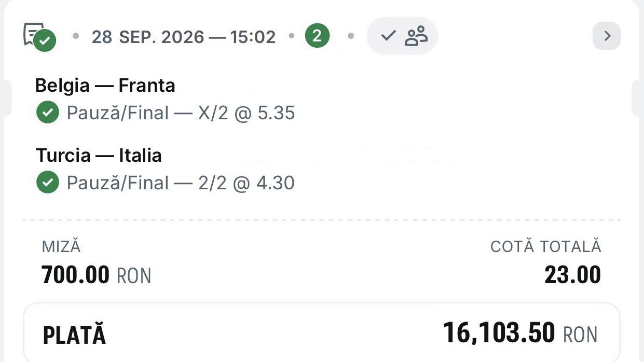Screen dimensions: 644x362
Task: Click the stake amount 700.00 RON
Action: (97, 275)
